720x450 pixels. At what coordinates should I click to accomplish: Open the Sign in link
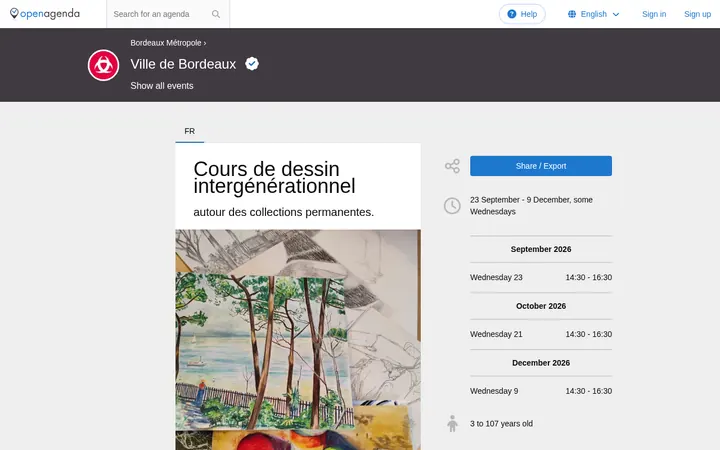[x=654, y=14]
